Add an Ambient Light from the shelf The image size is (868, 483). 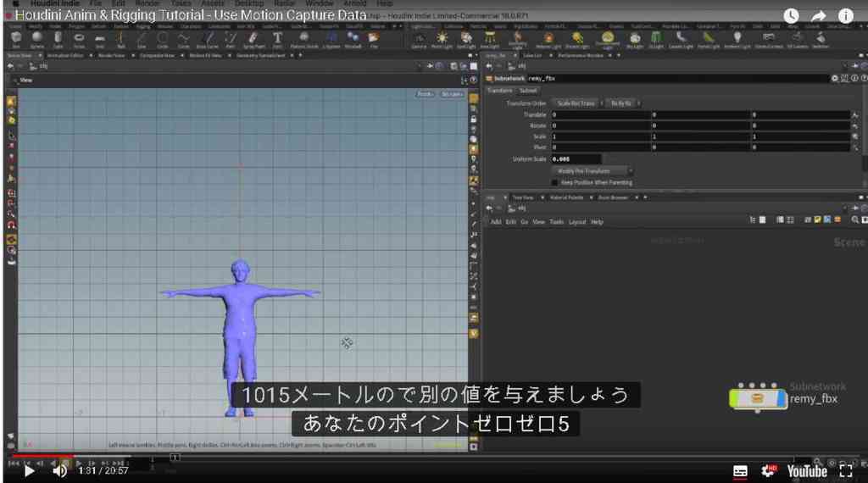(x=737, y=39)
